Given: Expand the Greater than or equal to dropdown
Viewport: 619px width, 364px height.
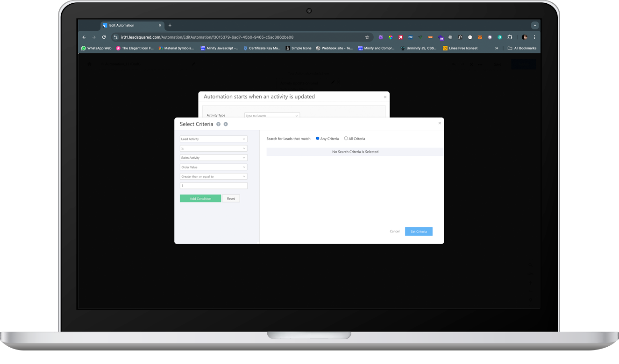Looking at the screenshot, I should click(x=213, y=176).
